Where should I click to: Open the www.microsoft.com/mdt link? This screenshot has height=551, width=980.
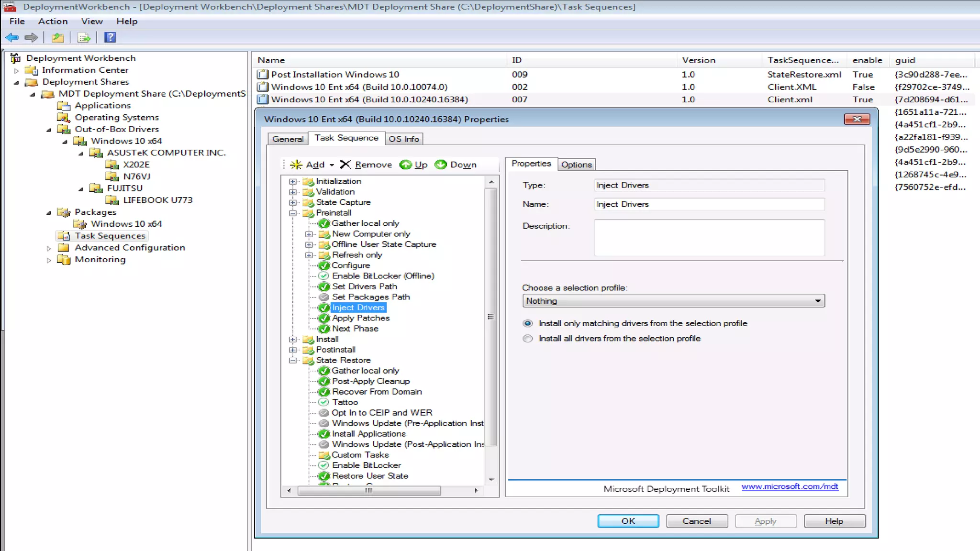coord(790,486)
